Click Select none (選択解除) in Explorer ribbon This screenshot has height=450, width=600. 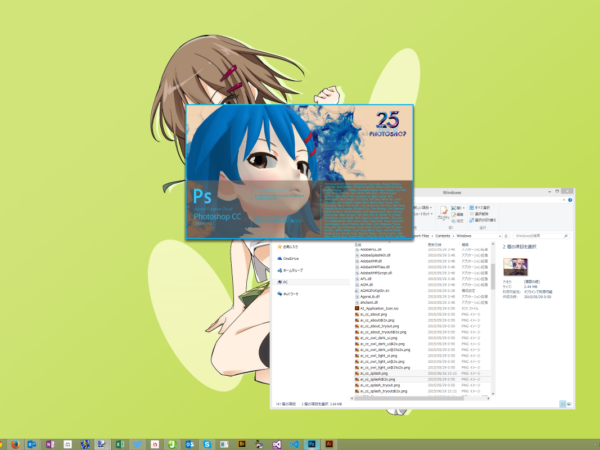(x=479, y=214)
